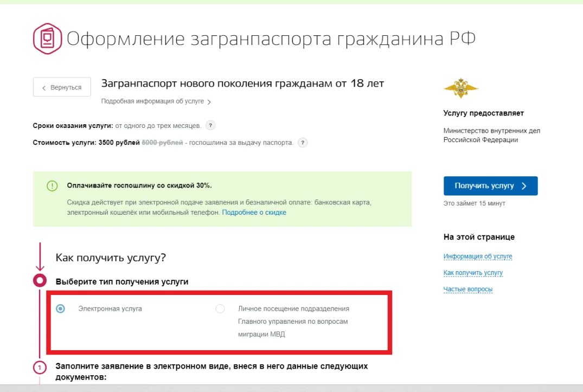Click the heading Оформление загранпаспорта гражданина РФ
The height and width of the screenshot is (392, 583).
[271, 38]
